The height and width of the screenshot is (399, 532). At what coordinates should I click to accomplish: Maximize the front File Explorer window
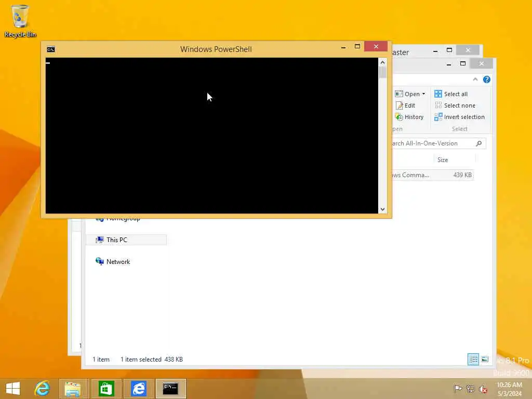463,64
